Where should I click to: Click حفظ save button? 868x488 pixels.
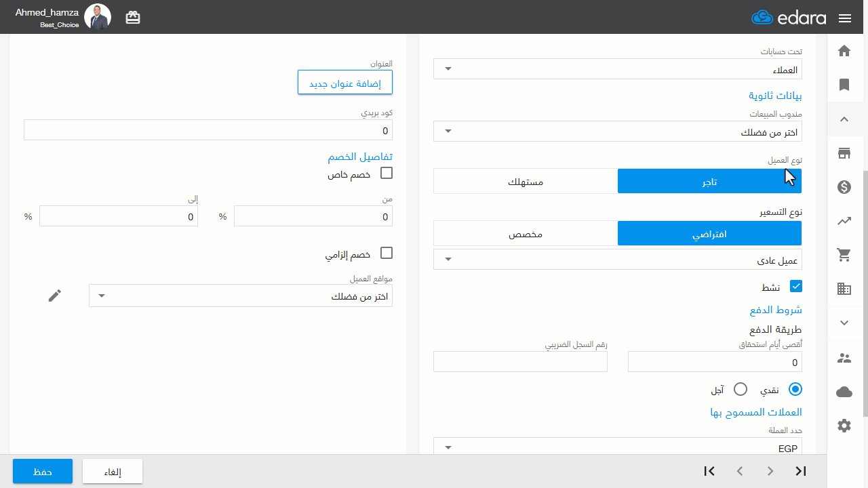(x=43, y=471)
